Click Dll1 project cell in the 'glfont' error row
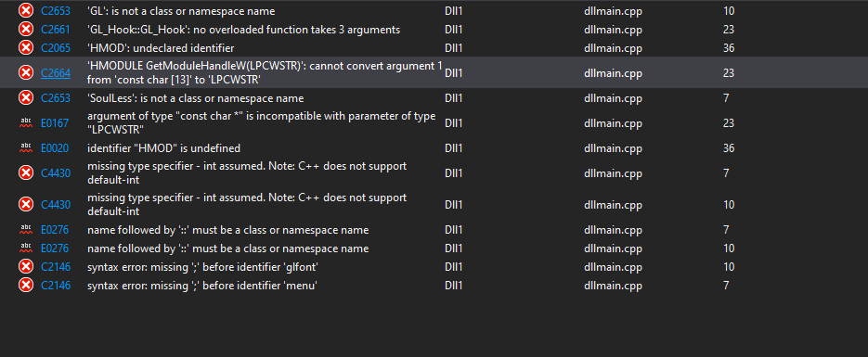This screenshot has height=357, width=868. pos(453,267)
